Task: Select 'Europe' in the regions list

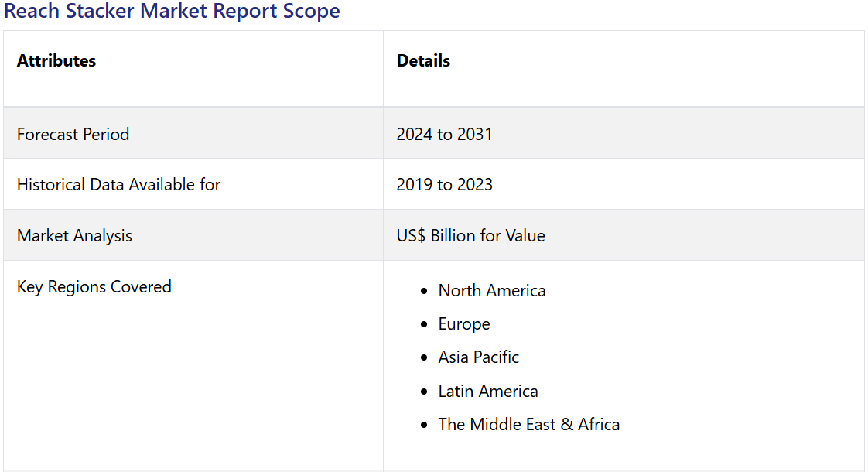Action: tap(464, 324)
